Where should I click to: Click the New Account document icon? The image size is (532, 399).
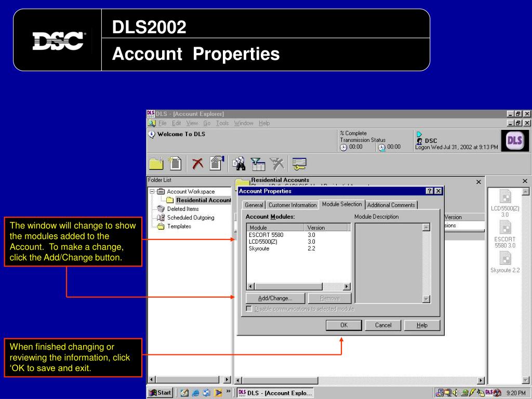tap(175, 163)
